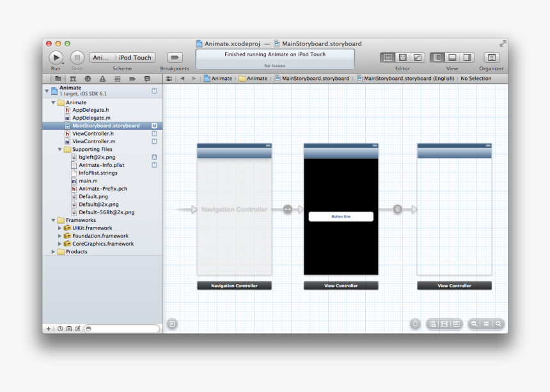Toggle the Utilities pane visibility
550x392 pixels.
[467, 58]
